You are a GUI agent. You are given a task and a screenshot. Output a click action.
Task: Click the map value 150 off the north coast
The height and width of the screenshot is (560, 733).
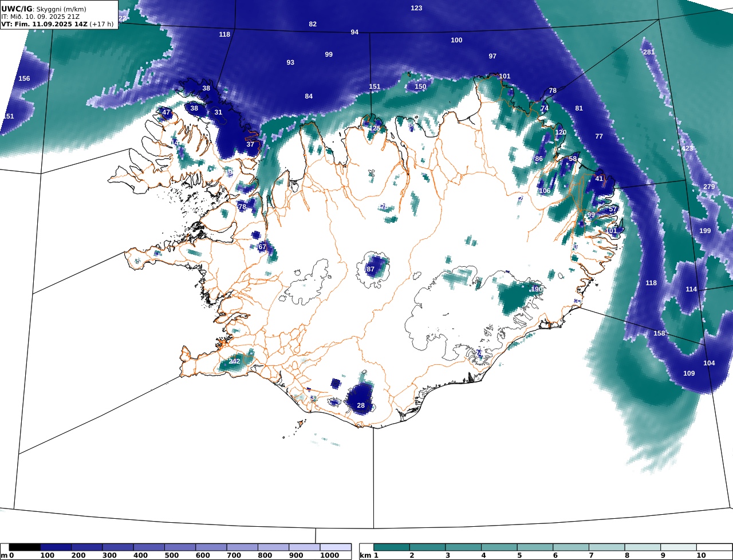coord(420,86)
